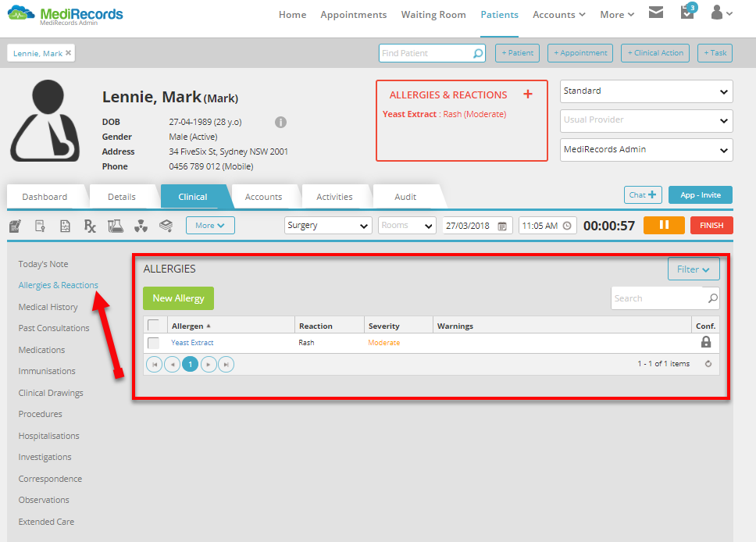Expand the Accounts menu in the top navigation

(x=559, y=15)
